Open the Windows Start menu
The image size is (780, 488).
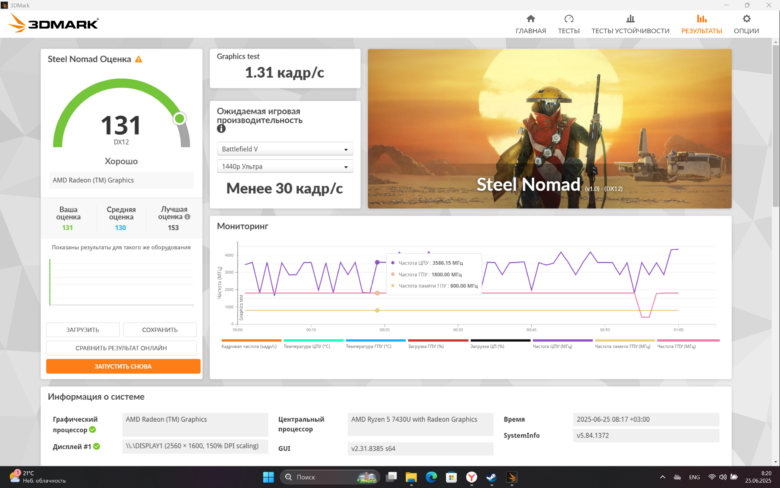[268, 477]
